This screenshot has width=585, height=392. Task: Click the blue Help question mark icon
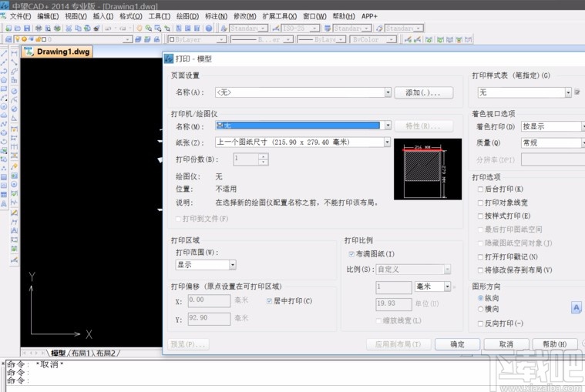click(209, 28)
